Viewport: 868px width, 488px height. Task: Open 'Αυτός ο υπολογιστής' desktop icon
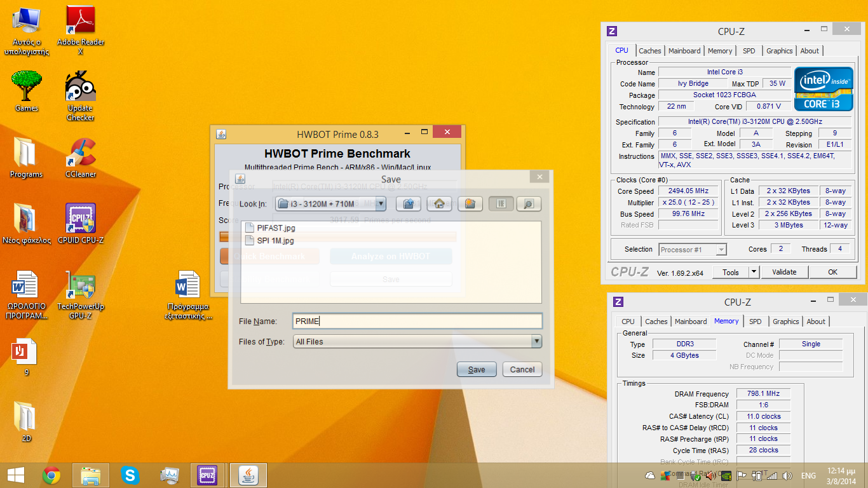tap(27, 30)
